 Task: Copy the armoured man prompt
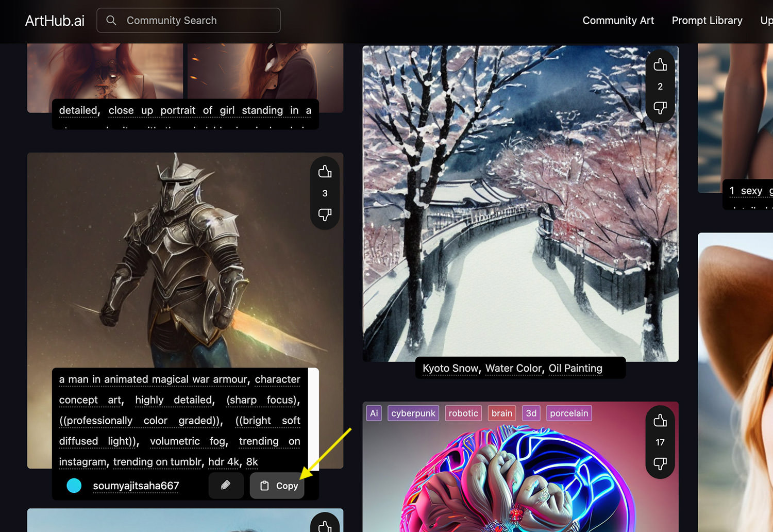coord(277,486)
